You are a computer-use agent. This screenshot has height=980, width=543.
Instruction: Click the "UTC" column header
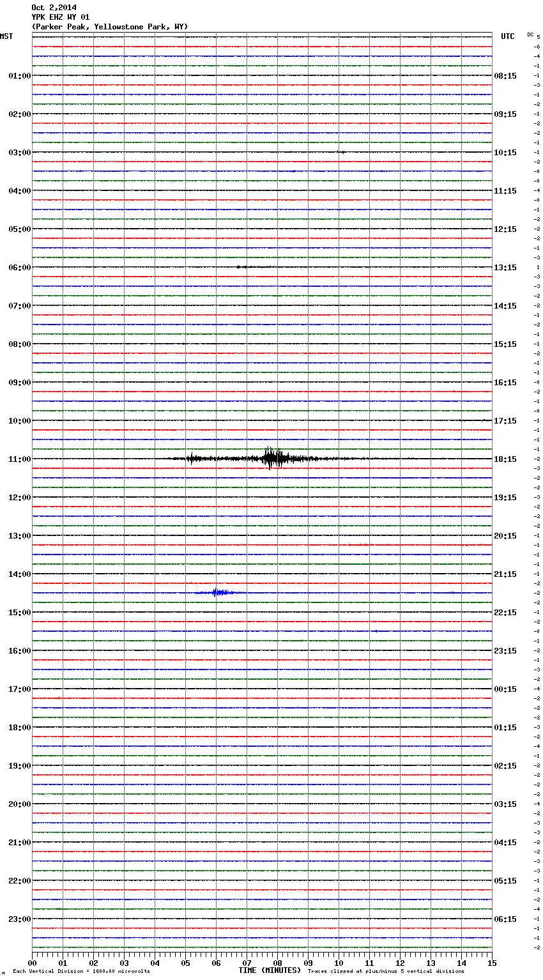[x=508, y=36]
